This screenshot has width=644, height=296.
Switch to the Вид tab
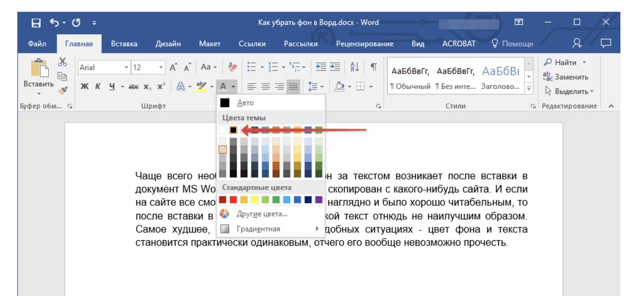click(x=418, y=44)
